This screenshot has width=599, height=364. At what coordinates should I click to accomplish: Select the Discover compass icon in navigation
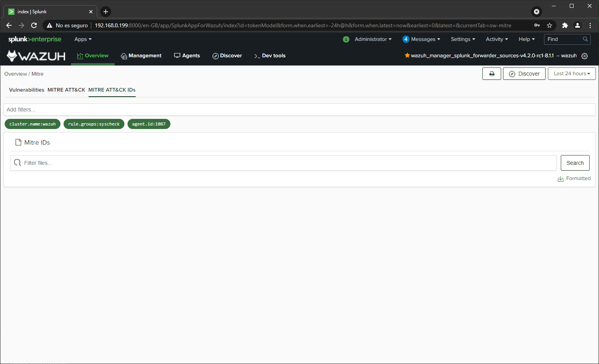click(216, 56)
